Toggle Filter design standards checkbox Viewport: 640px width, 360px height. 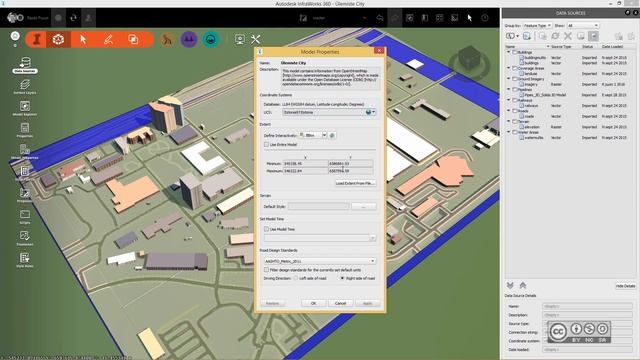267,270
